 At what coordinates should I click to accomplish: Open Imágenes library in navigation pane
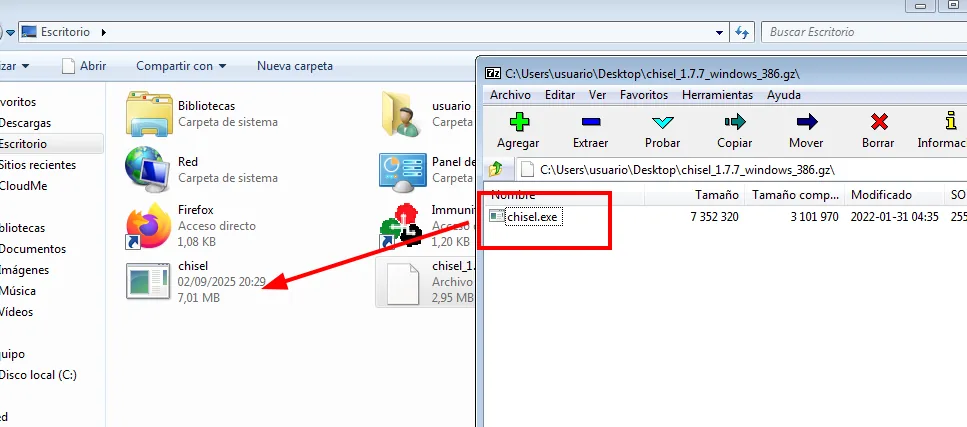pyautogui.click(x=25, y=270)
